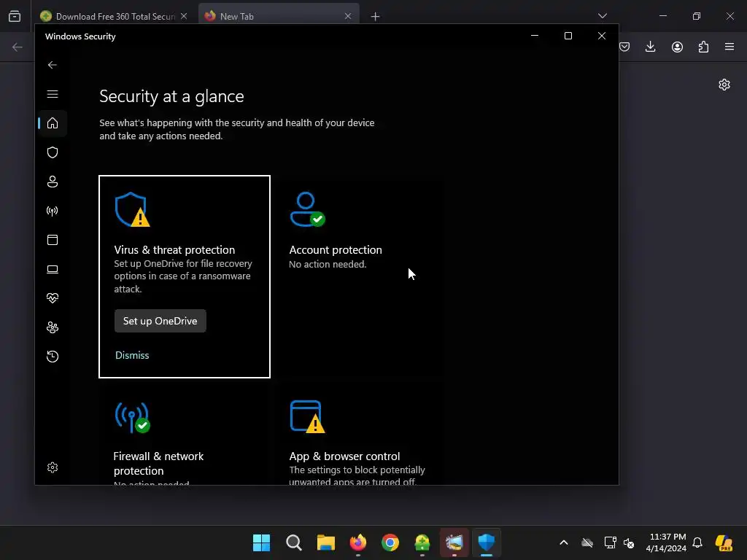Open browser application menu icon
Viewport: 747px width, 560px height.
[x=729, y=47]
